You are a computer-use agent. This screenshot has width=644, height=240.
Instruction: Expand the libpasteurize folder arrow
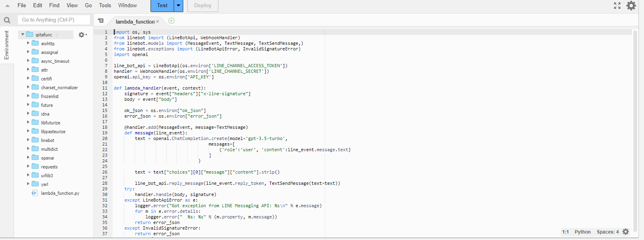pos(28,131)
